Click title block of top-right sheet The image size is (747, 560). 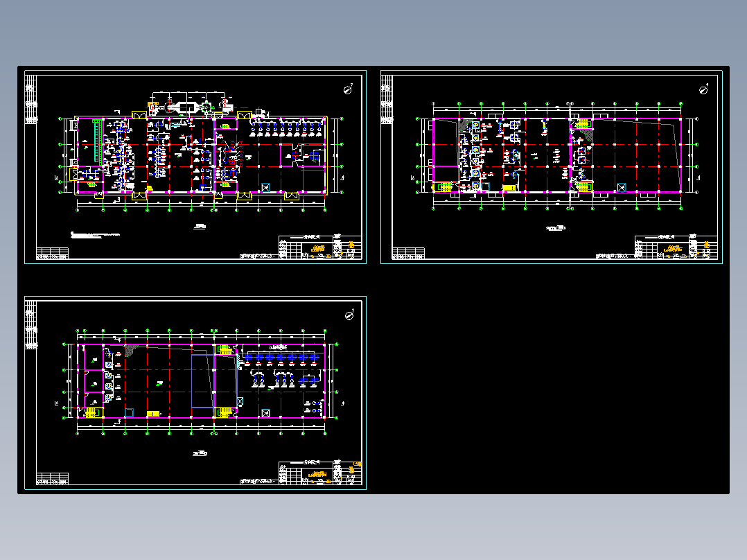click(676, 247)
